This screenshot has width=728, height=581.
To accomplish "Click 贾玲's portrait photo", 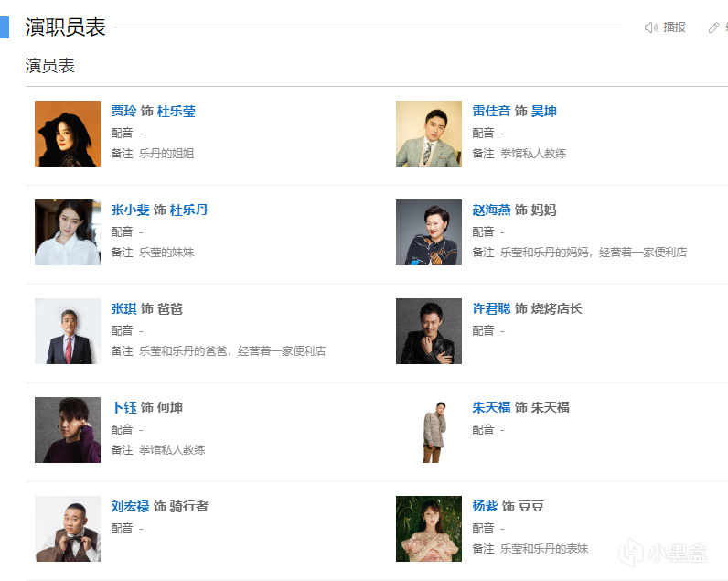I will coord(68,134).
